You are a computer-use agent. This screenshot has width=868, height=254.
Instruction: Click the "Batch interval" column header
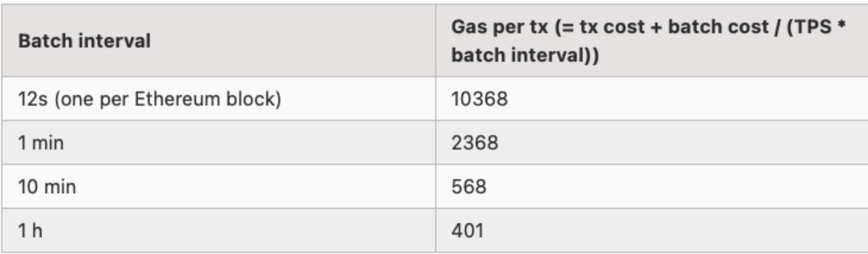pos(222,41)
